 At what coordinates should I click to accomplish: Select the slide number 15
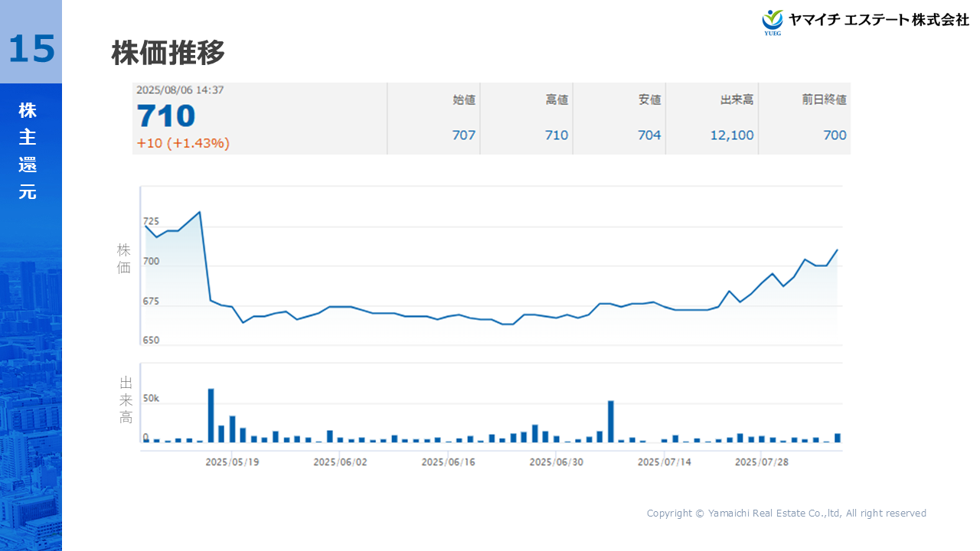click(x=31, y=49)
